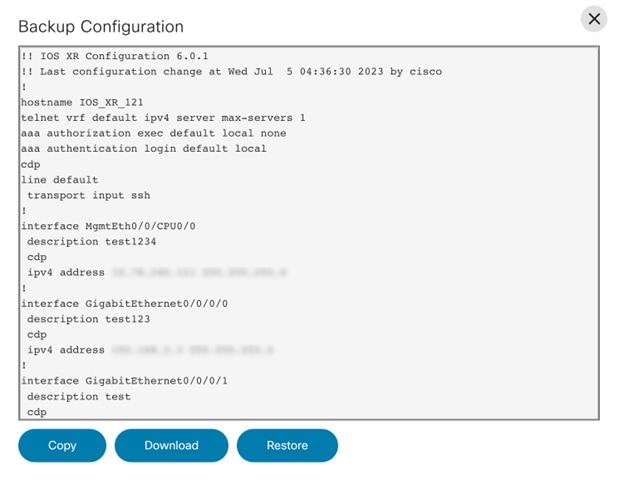
Task: Click the aaa authentication login line
Action: point(143,149)
